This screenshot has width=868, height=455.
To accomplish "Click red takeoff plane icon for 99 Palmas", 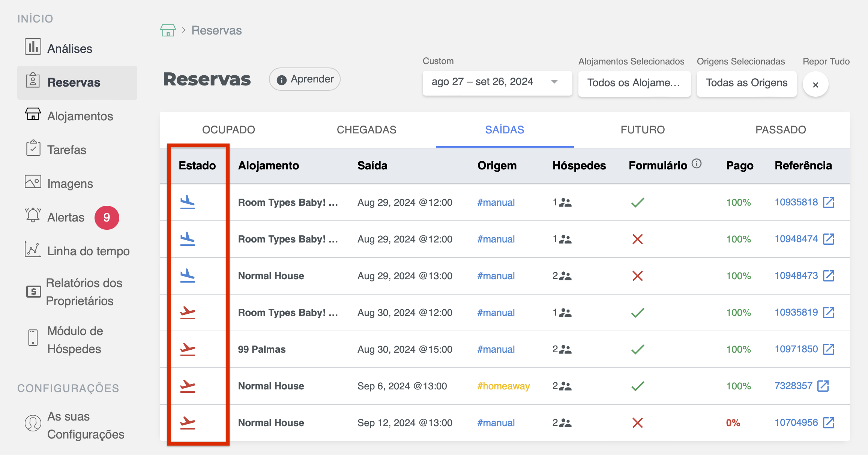I will pyautogui.click(x=188, y=349).
